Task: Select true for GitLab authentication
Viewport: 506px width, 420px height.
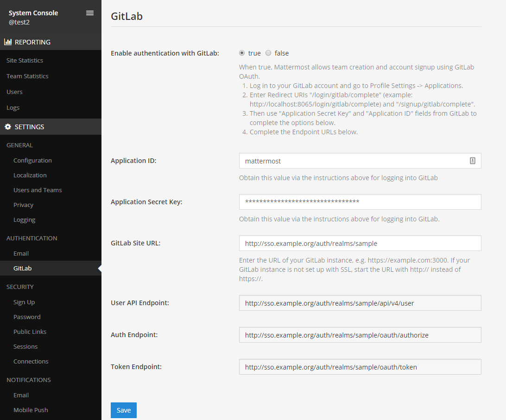Action: coord(242,53)
